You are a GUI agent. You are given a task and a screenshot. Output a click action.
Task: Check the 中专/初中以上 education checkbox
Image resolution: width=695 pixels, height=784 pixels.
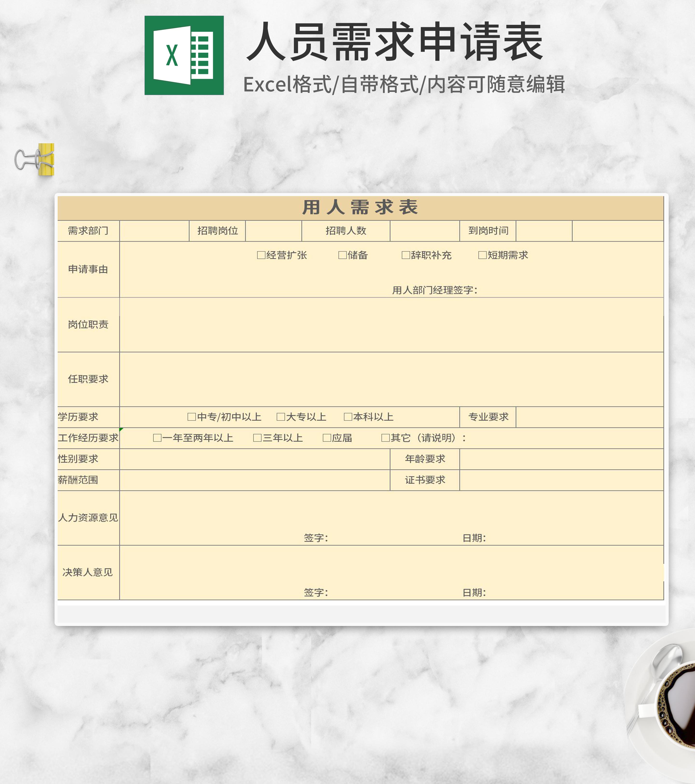point(191,417)
